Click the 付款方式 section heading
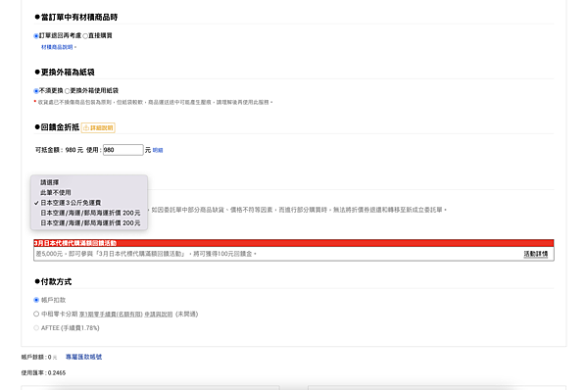The height and width of the screenshot is (390, 588). coord(53,281)
